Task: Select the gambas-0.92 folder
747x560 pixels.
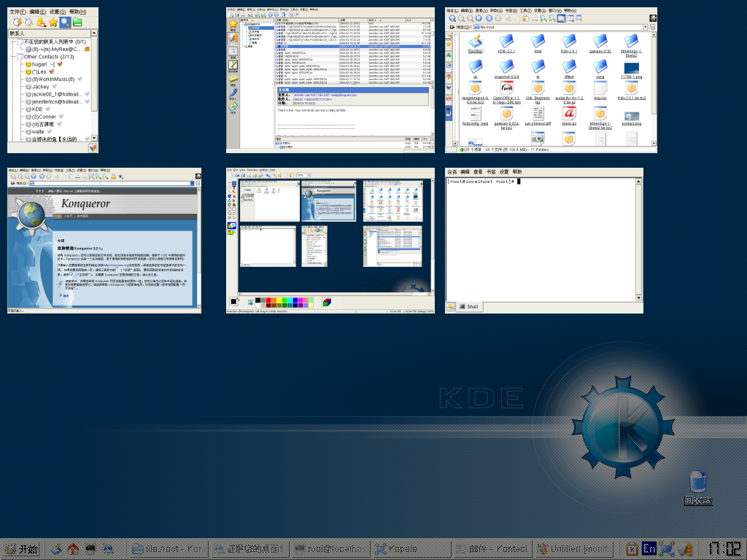Action: (x=600, y=43)
